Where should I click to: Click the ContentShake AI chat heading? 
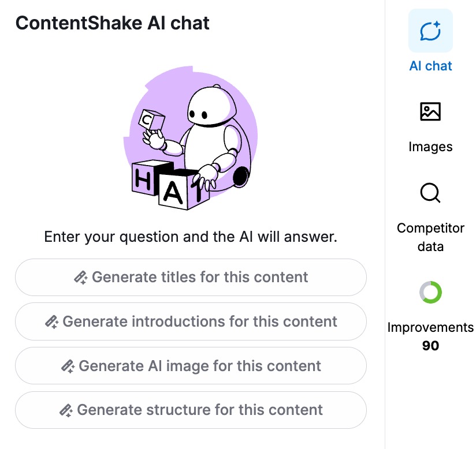[x=113, y=24]
